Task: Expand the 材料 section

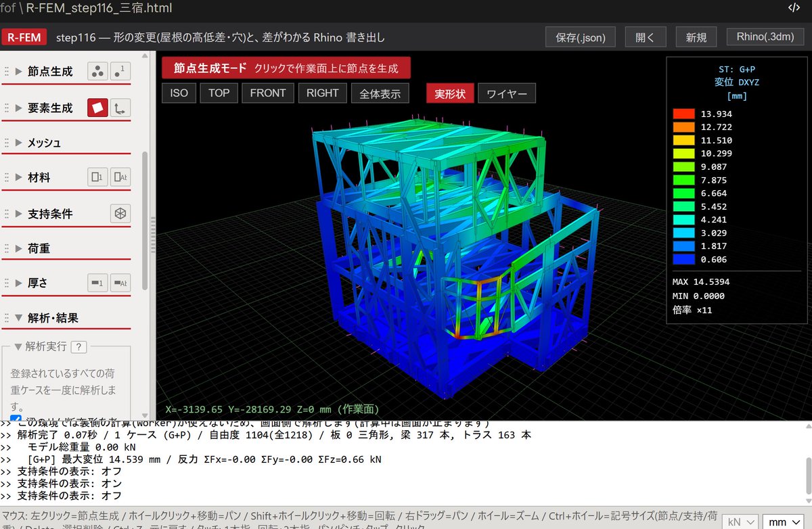Action: point(18,177)
